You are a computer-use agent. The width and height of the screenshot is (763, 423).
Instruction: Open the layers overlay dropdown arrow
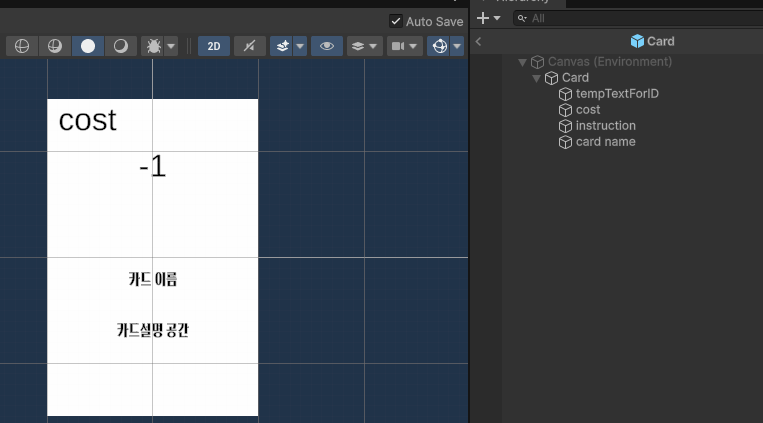[373, 46]
